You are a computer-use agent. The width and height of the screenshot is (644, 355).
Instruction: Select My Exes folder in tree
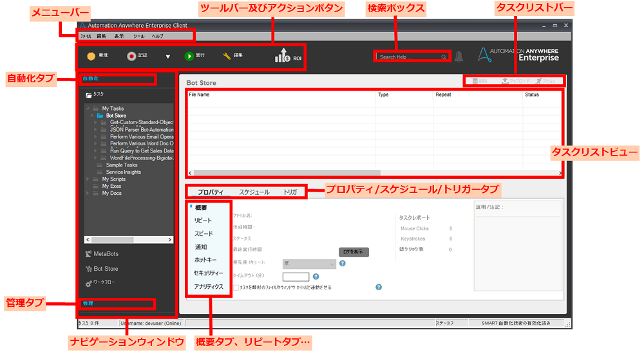(x=111, y=186)
